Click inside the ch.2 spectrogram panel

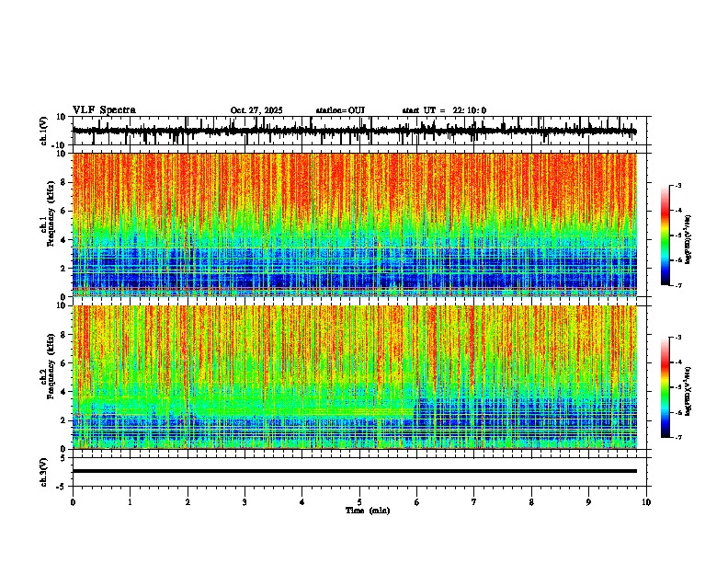354,377
